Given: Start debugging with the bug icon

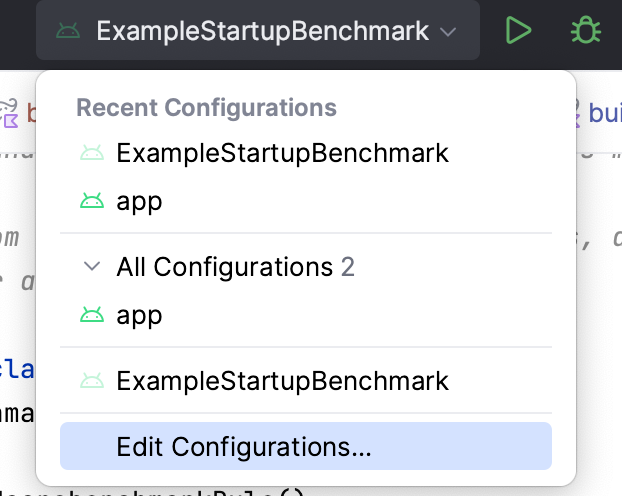Looking at the screenshot, I should 585,31.
